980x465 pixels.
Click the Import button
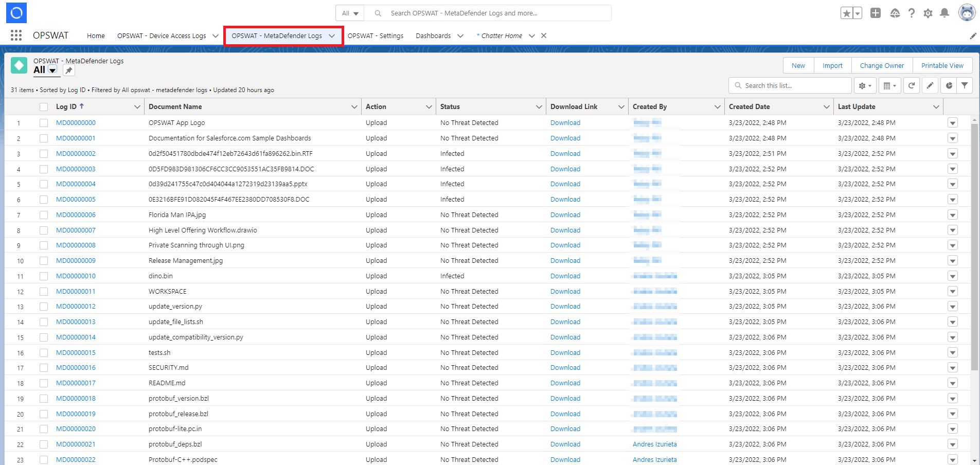tap(832, 65)
